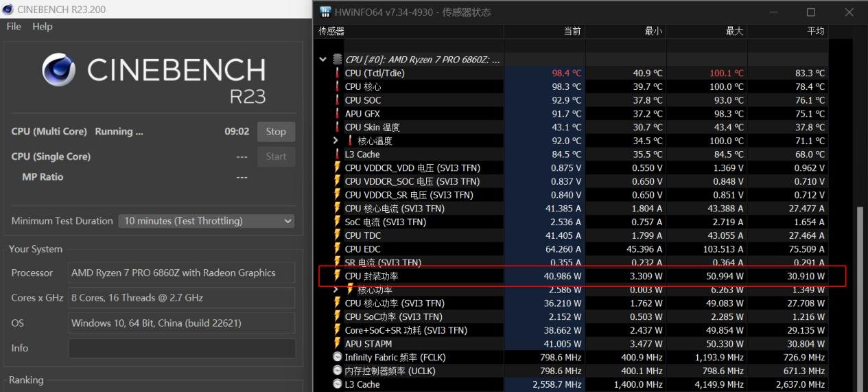
Task: Open the File menu in Cinebench
Action: coord(14,27)
